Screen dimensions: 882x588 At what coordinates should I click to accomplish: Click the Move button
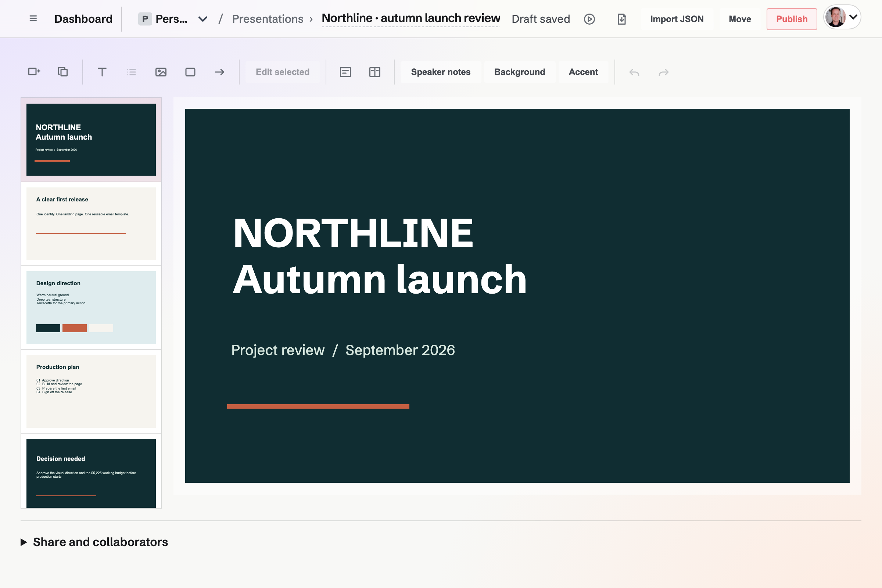click(x=740, y=19)
